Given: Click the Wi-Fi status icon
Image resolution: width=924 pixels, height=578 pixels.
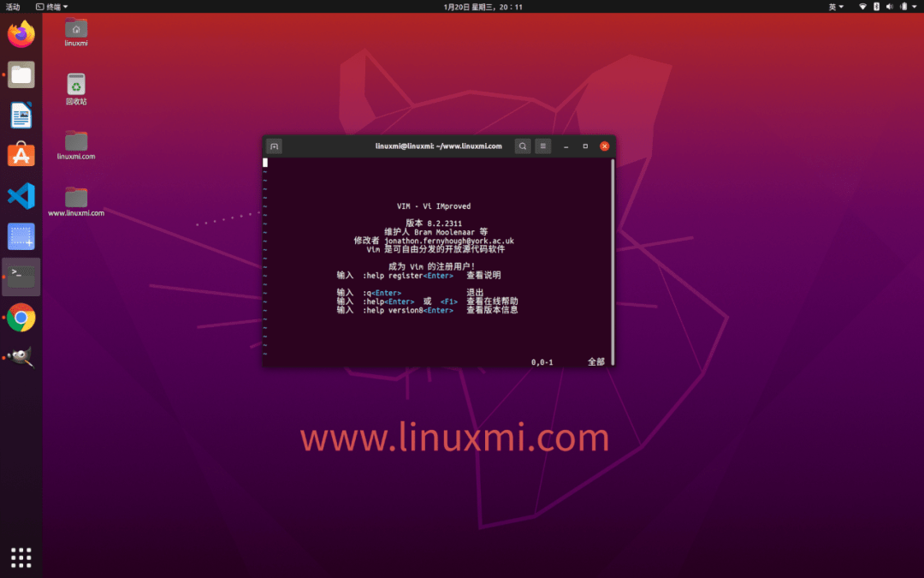Looking at the screenshot, I should pos(861,6).
